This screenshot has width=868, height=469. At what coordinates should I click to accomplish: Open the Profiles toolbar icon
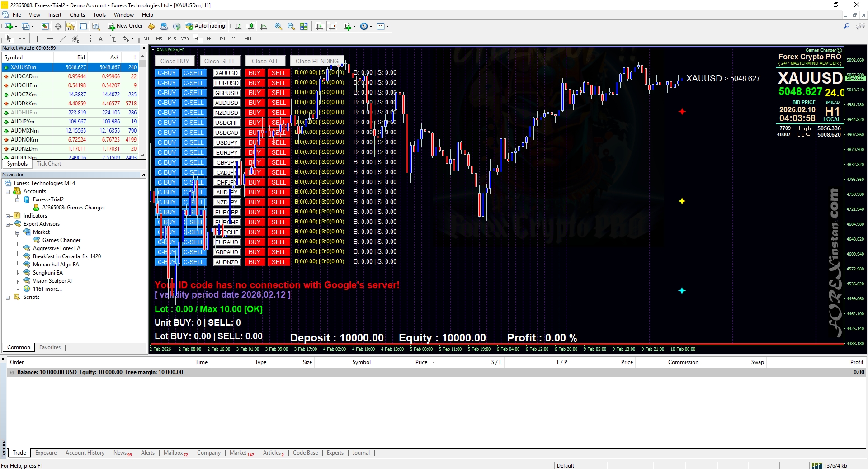coord(26,26)
